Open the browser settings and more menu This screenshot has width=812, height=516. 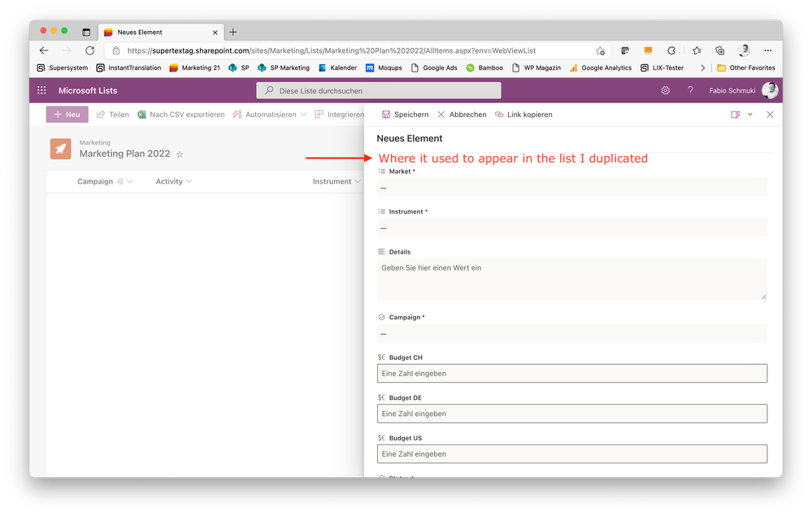point(768,50)
